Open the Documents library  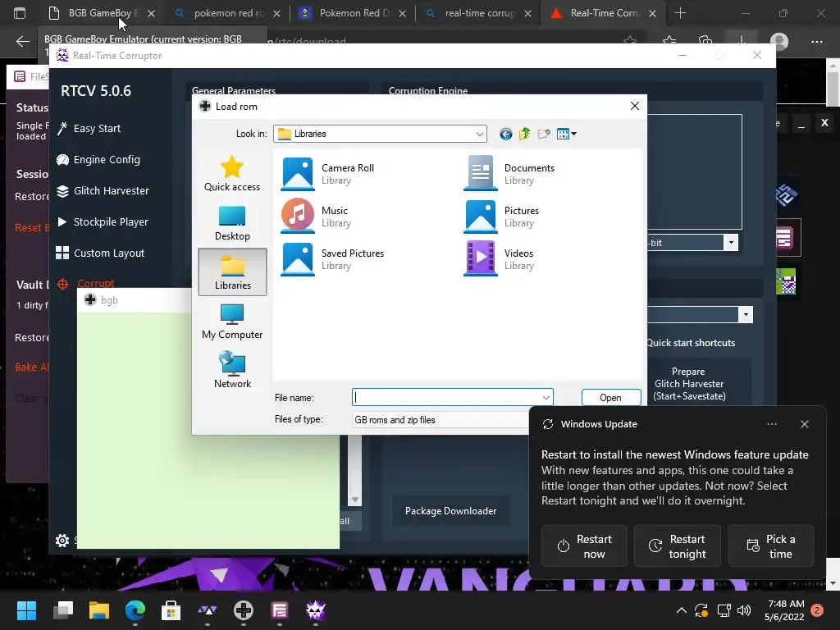click(x=509, y=174)
